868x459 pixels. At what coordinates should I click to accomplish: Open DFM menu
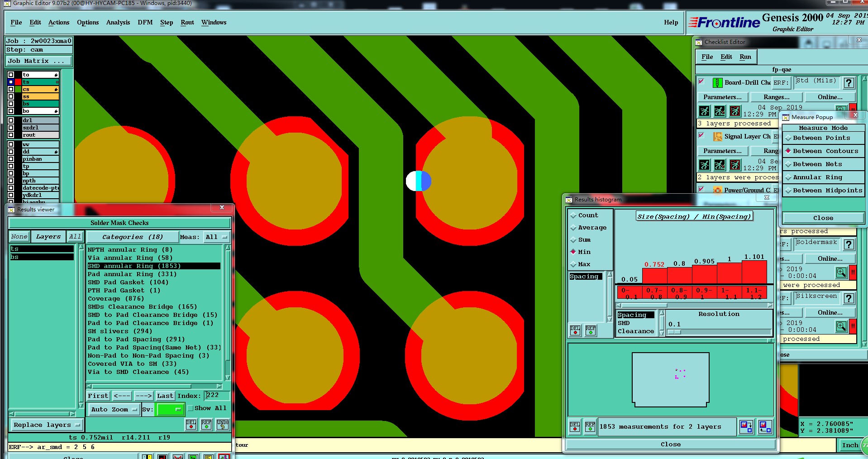point(145,22)
